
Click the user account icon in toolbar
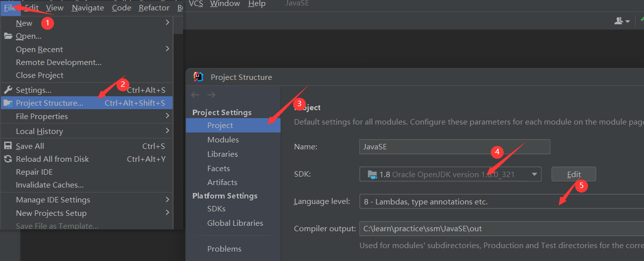pyautogui.click(x=622, y=21)
